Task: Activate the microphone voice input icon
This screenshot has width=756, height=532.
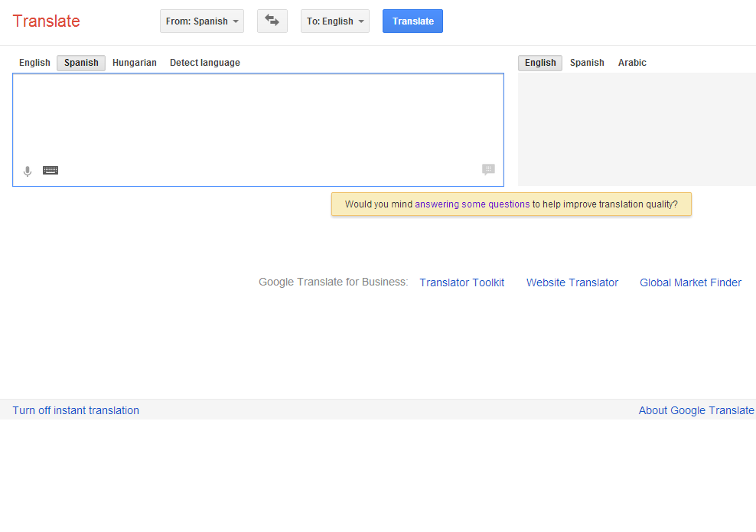Action: pos(28,171)
